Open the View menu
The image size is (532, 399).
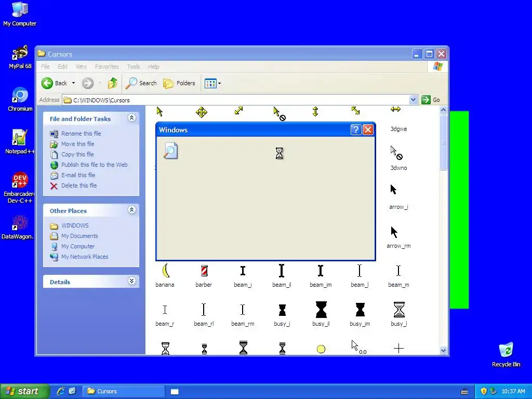[81, 66]
